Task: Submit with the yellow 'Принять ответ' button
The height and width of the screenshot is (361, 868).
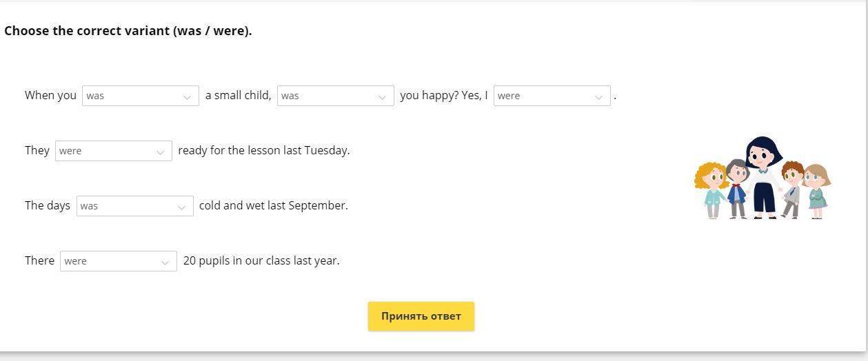Action: pyautogui.click(x=421, y=316)
